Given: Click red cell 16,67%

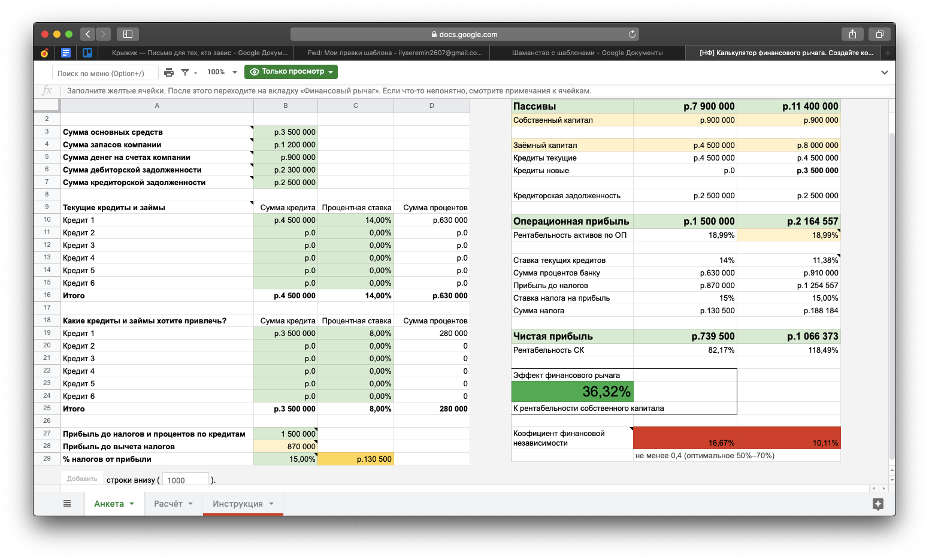Looking at the screenshot, I should pos(685,438).
